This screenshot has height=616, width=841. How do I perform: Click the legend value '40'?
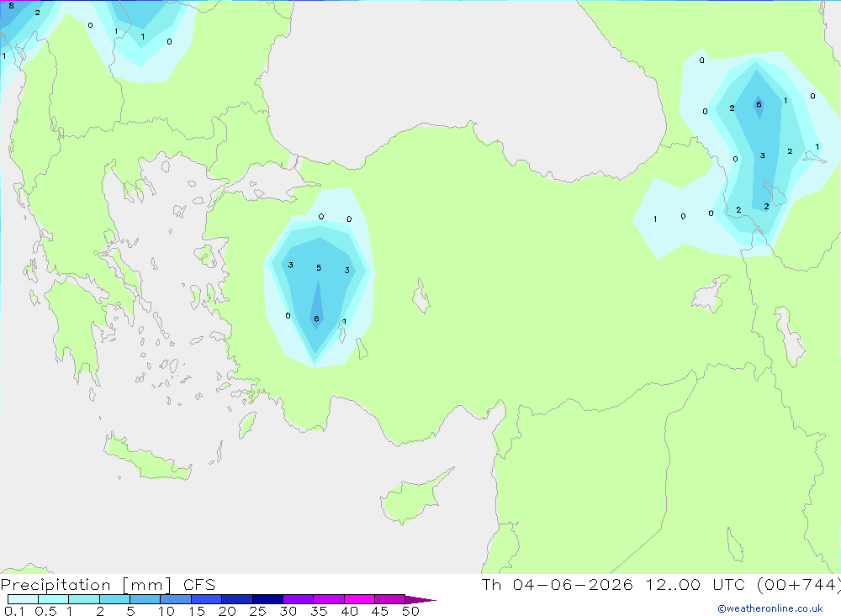pyautogui.click(x=350, y=611)
